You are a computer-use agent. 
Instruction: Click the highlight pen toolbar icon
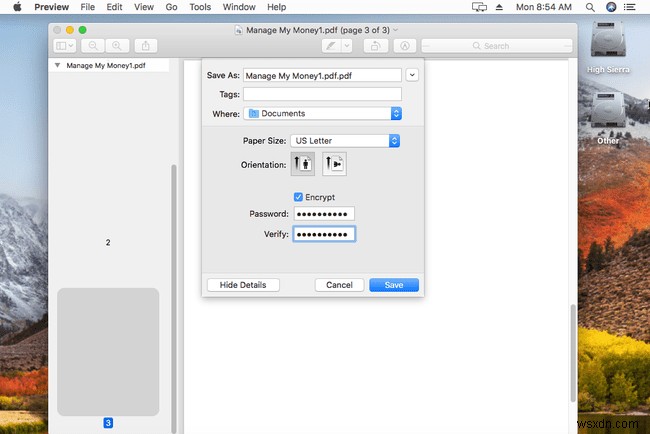[x=331, y=46]
